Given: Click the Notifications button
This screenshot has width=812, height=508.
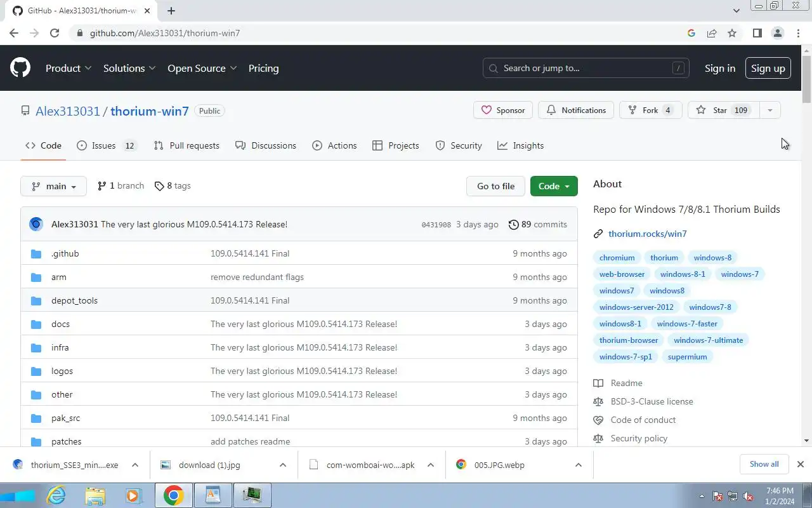Looking at the screenshot, I should (576, 110).
